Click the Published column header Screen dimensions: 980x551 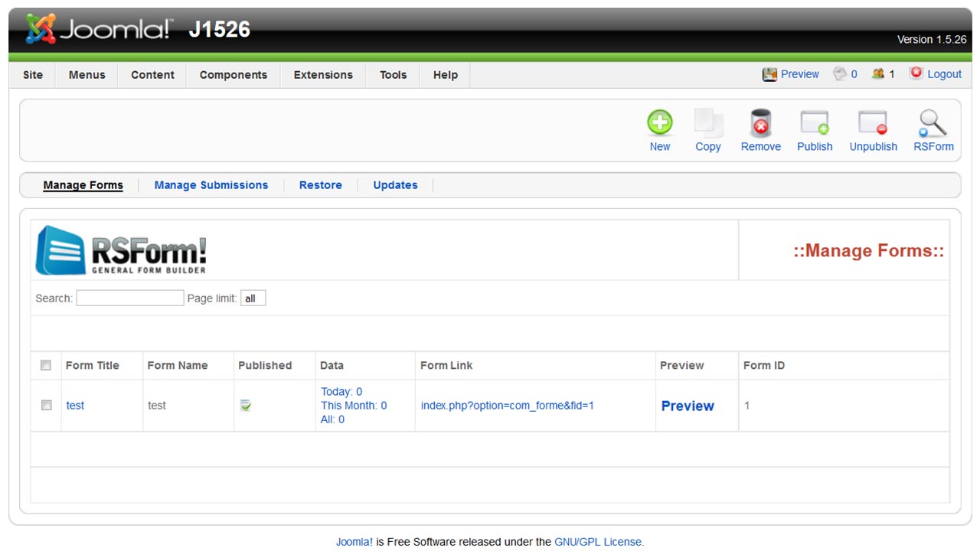point(265,366)
